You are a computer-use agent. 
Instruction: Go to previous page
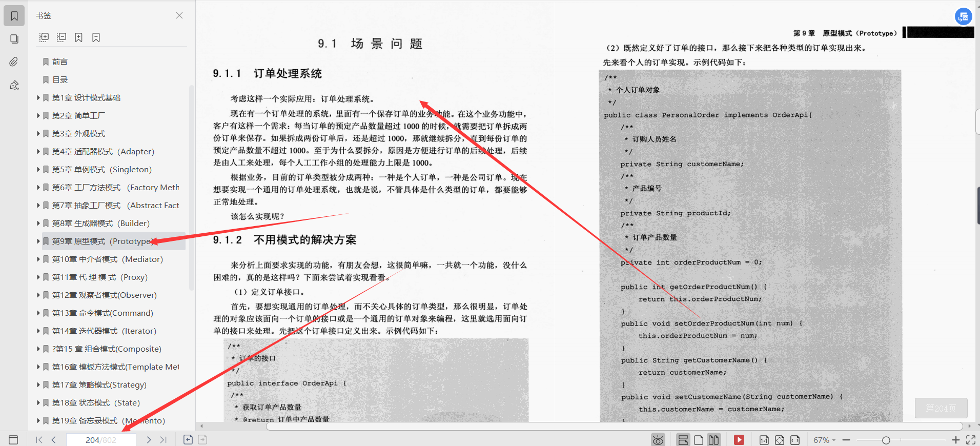click(53, 440)
